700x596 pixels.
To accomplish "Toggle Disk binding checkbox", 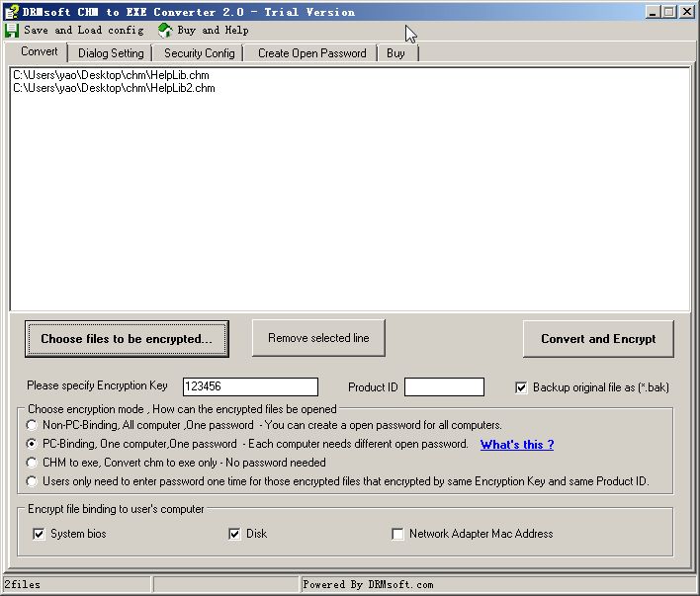I will pyautogui.click(x=234, y=534).
